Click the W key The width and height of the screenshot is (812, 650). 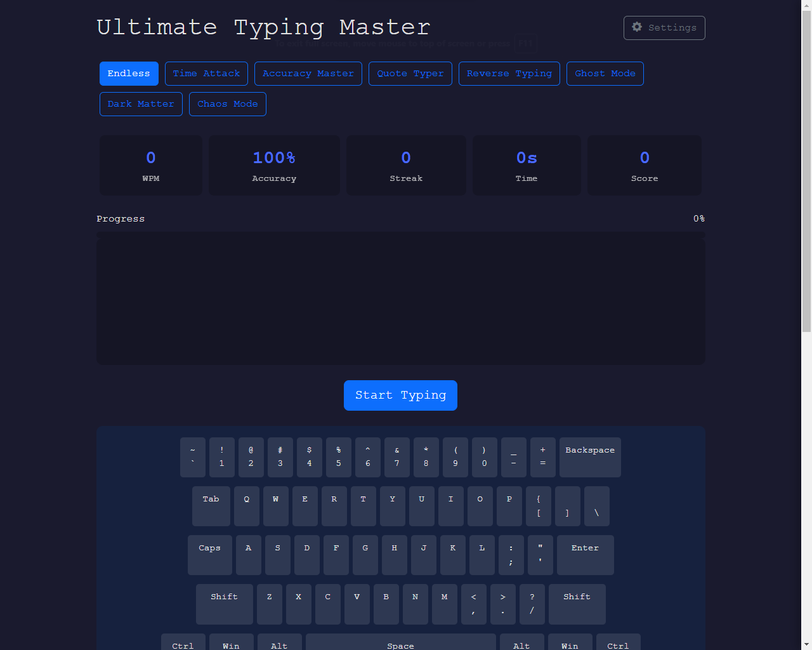click(x=276, y=506)
